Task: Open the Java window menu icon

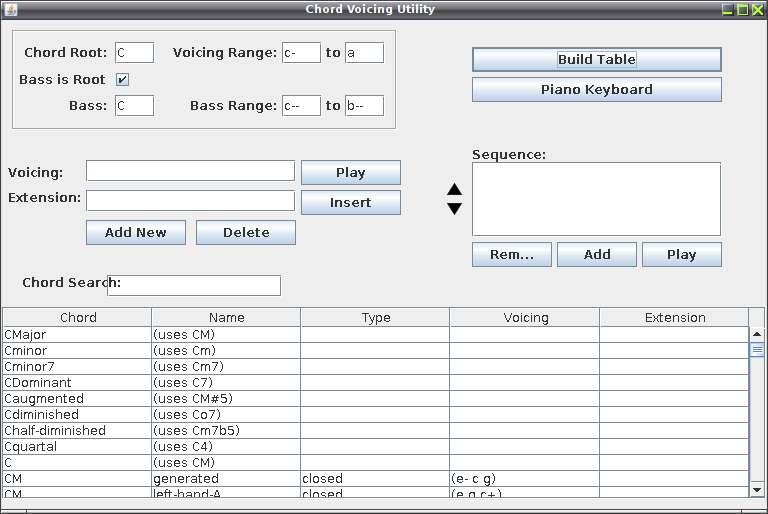Action: (10, 9)
